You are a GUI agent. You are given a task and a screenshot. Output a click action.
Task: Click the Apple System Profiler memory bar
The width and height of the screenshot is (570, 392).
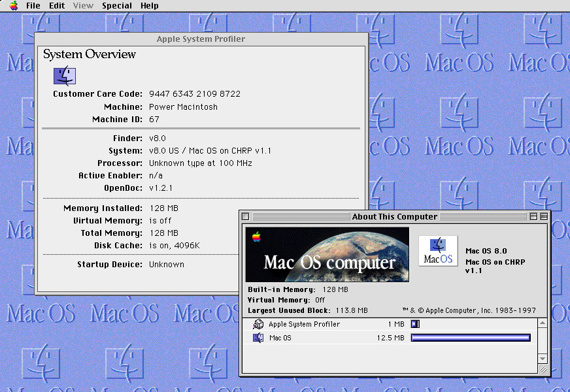point(414,324)
